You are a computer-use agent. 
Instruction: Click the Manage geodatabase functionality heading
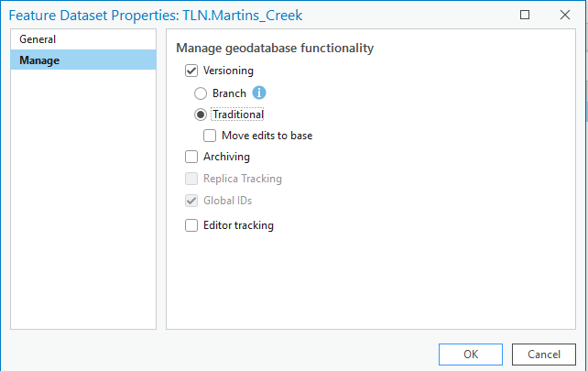coord(275,48)
